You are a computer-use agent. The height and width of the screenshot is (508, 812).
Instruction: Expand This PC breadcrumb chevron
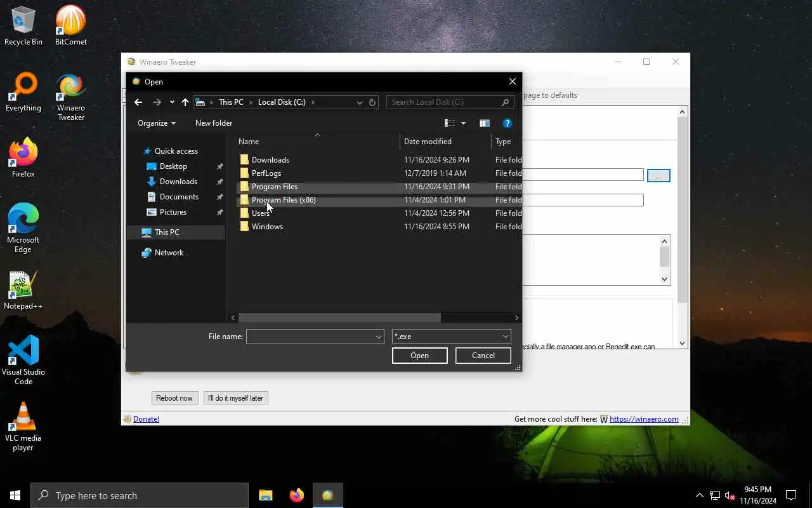[251, 102]
